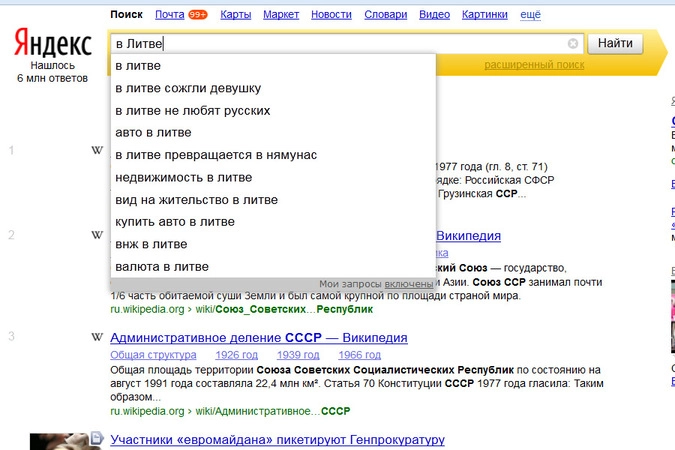
Task: Open "расширенный поиск" link
Action: (534, 64)
